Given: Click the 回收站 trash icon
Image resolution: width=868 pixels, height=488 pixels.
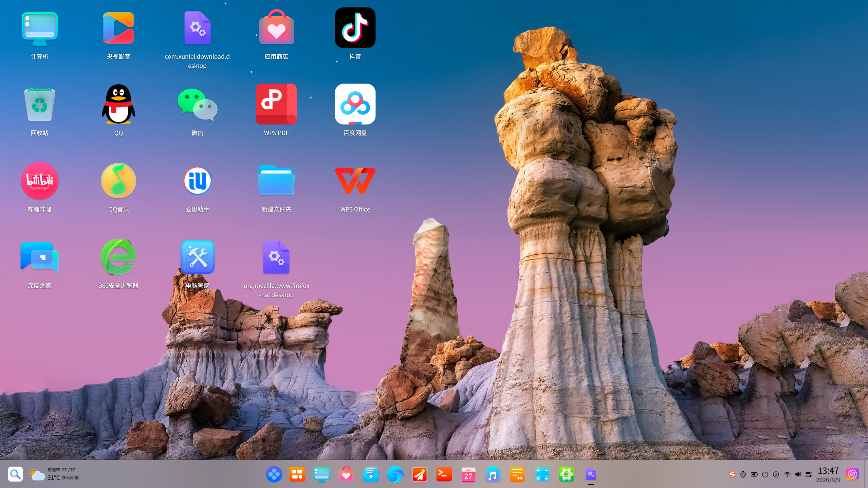Looking at the screenshot, I should tap(39, 104).
